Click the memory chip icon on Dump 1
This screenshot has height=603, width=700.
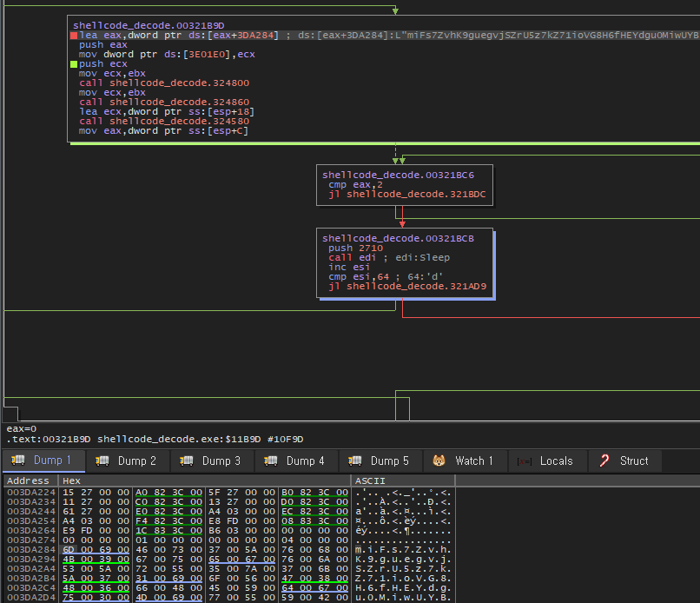tap(17, 461)
